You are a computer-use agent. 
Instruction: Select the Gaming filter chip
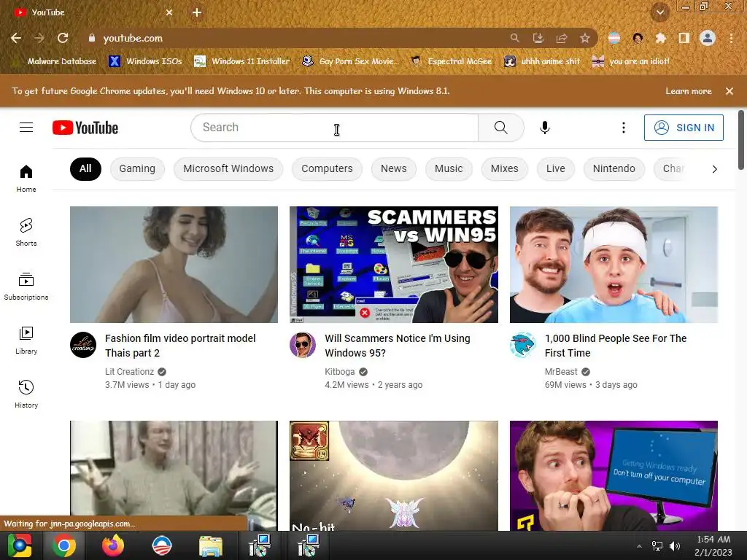point(137,169)
